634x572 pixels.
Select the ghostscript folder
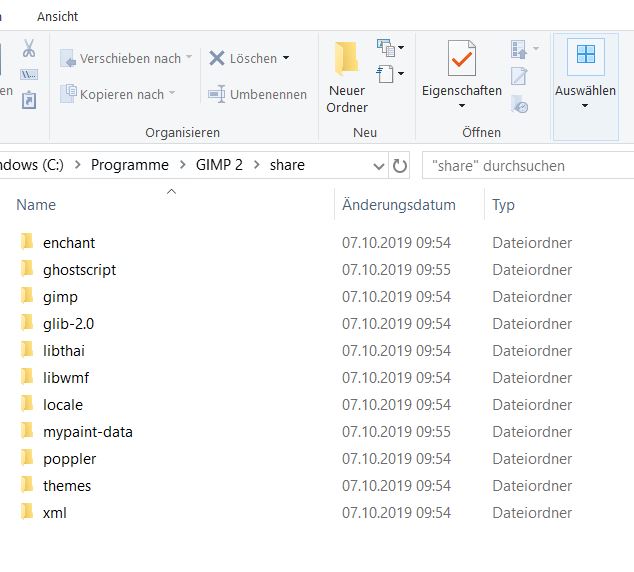79,270
